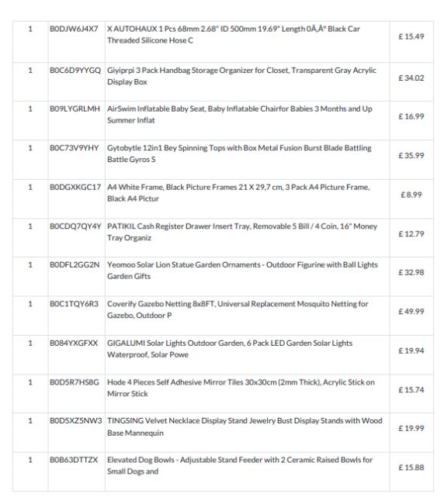Screen dimensions: 444x504
Task: Click the X AUTOHAUX Silicone Hose description
Action: [234, 34]
